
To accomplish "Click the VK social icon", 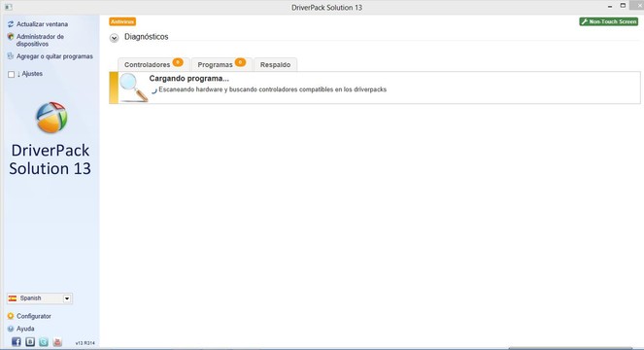I will [30, 342].
